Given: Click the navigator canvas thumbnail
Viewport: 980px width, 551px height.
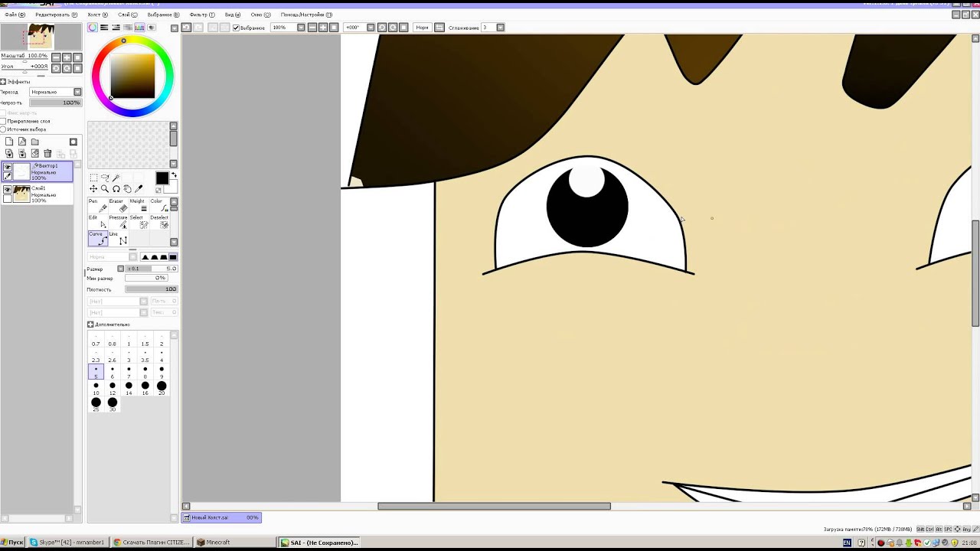Looking at the screenshot, I should pos(41,37).
